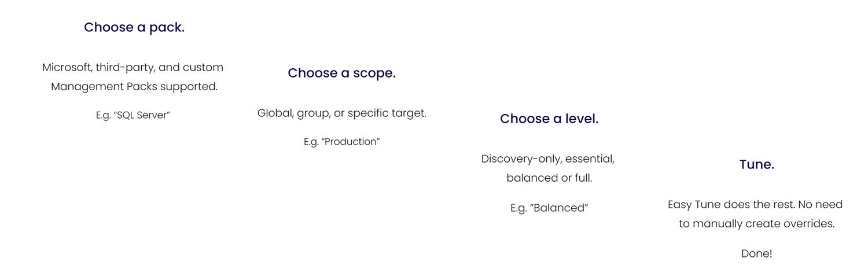Image resolution: width=868 pixels, height=276 pixels.
Task: Click the "balanced or full." line
Action: pos(549,178)
